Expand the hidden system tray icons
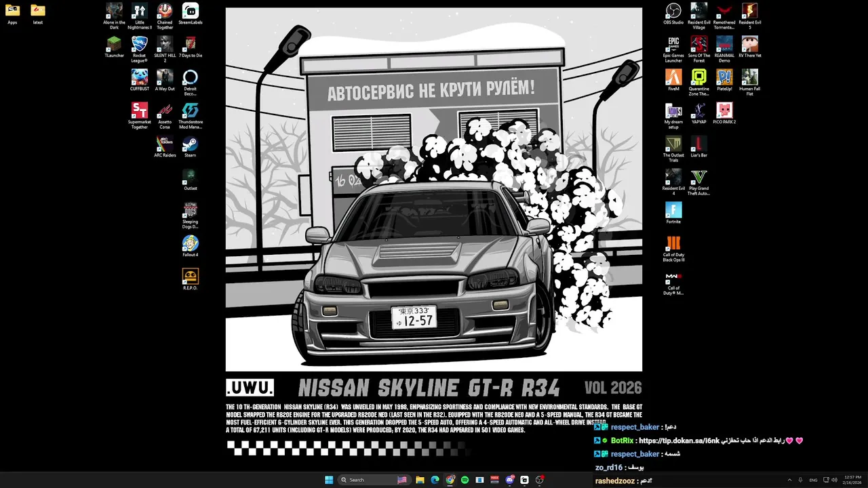 tap(789, 480)
